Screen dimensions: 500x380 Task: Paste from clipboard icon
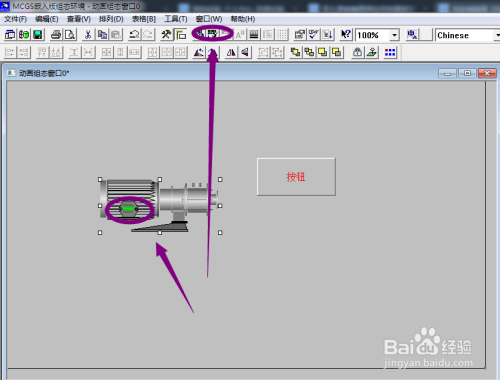[x=116, y=34]
